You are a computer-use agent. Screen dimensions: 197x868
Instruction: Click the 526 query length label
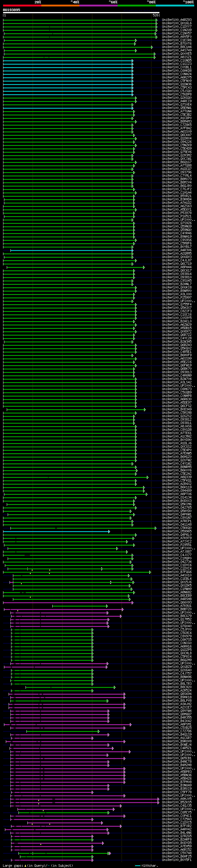(155, 15)
